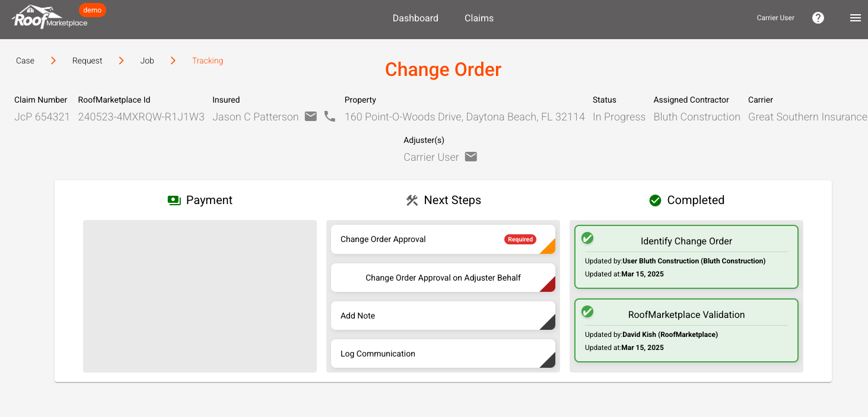Click the RoofMarketplace Validation check icon
This screenshot has height=417, width=868.
pos(587,311)
